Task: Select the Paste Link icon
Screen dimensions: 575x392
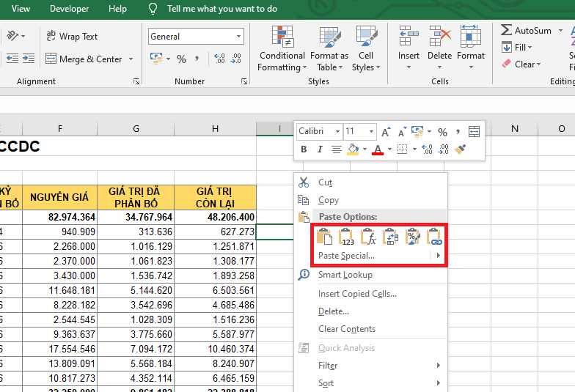Action: (x=435, y=237)
